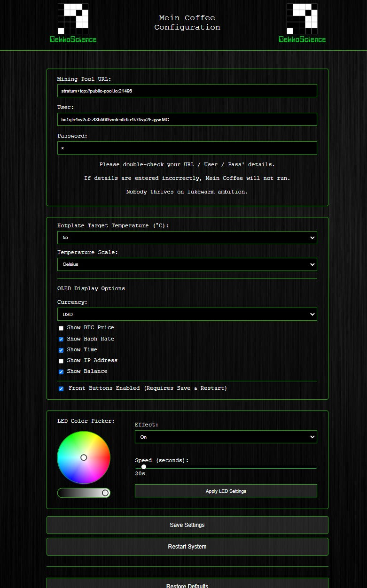Click the left GekkoScience logo
Viewport: 367px width, 588px height.
pyautogui.click(x=73, y=23)
